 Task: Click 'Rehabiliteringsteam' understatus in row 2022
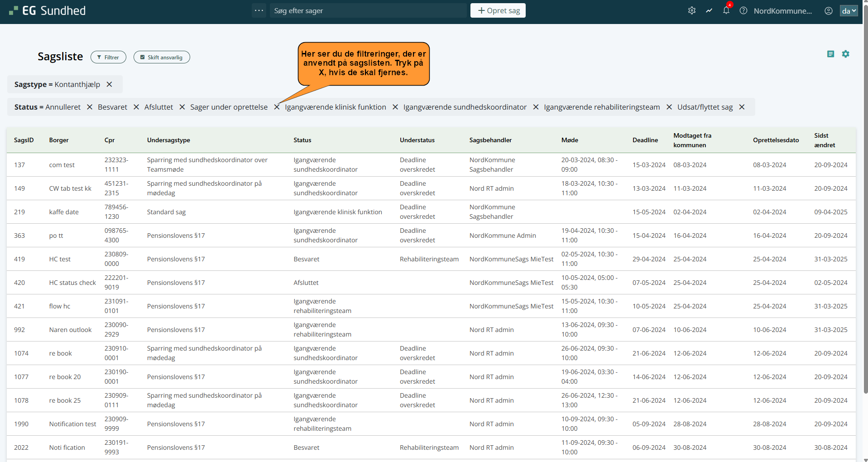[429, 448]
